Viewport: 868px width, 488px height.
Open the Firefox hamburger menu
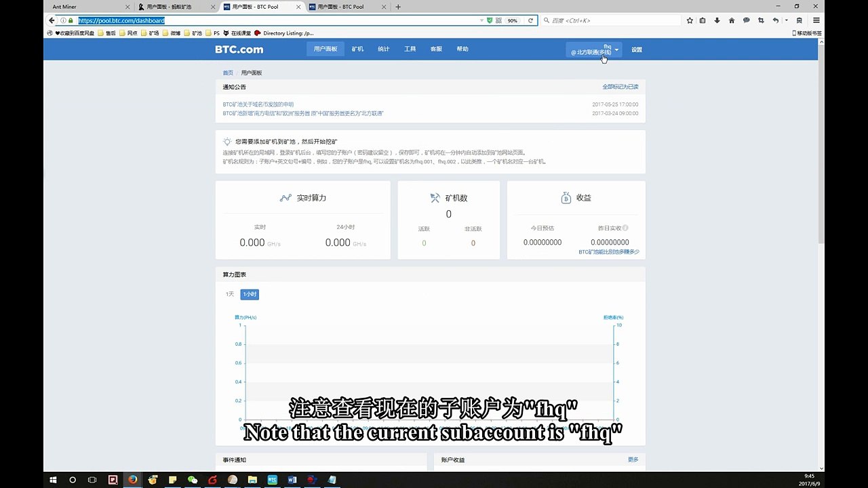coord(816,20)
